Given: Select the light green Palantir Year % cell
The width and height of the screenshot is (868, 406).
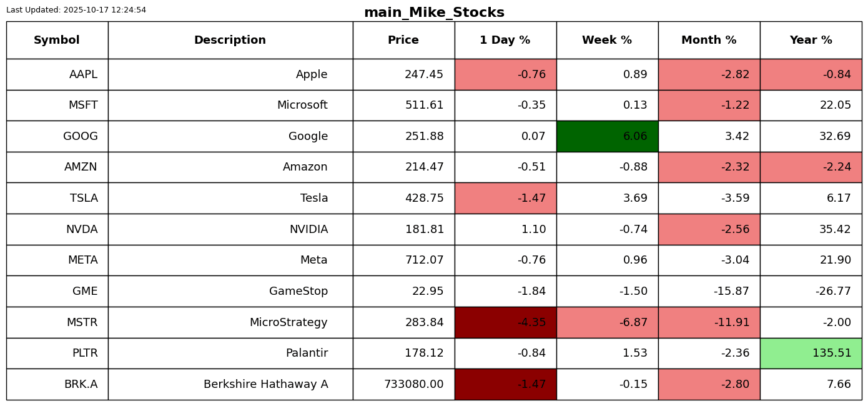Looking at the screenshot, I should pyautogui.click(x=811, y=353).
